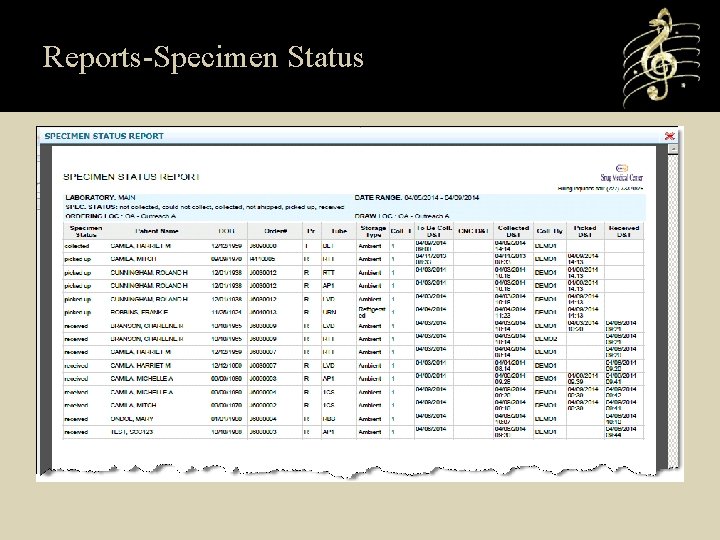Click the Coll # column header
The height and width of the screenshot is (540, 720).
pos(401,231)
